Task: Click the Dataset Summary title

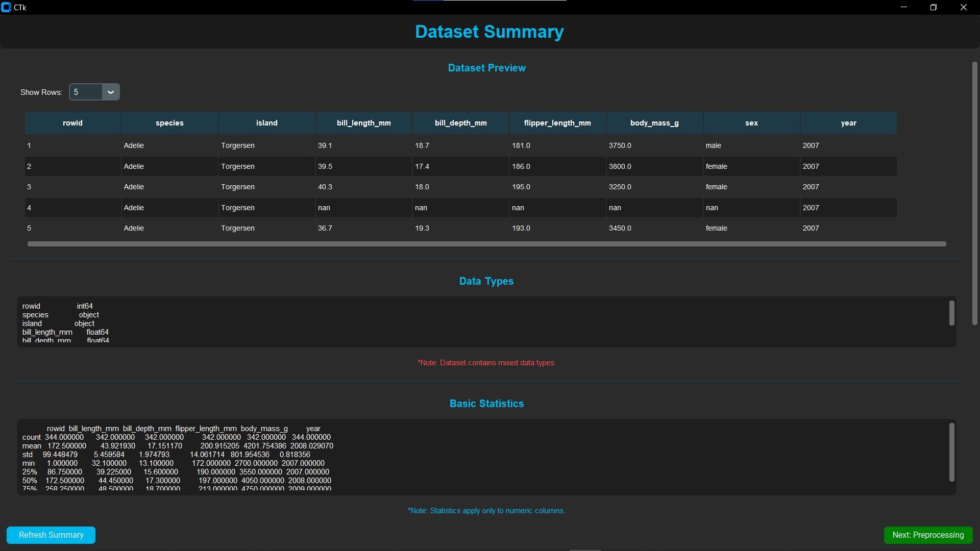Action: coord(489,32)
